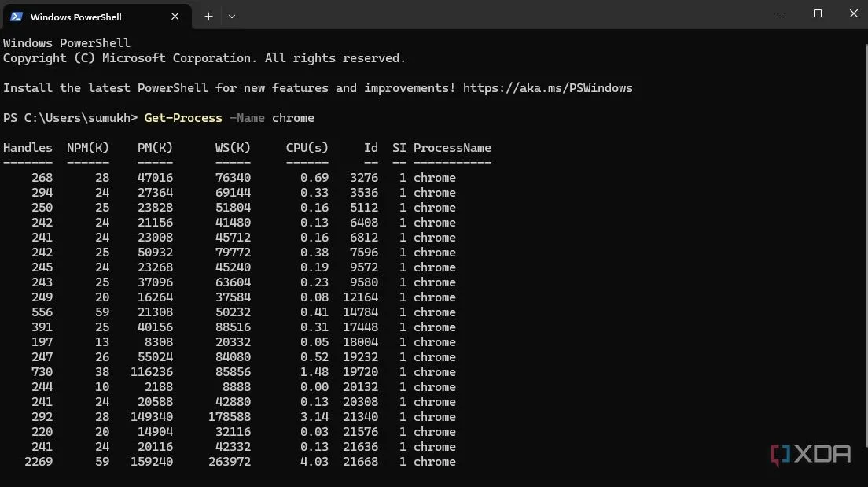
Task: Click the CPU(s) column header
Action: point(307,148)
